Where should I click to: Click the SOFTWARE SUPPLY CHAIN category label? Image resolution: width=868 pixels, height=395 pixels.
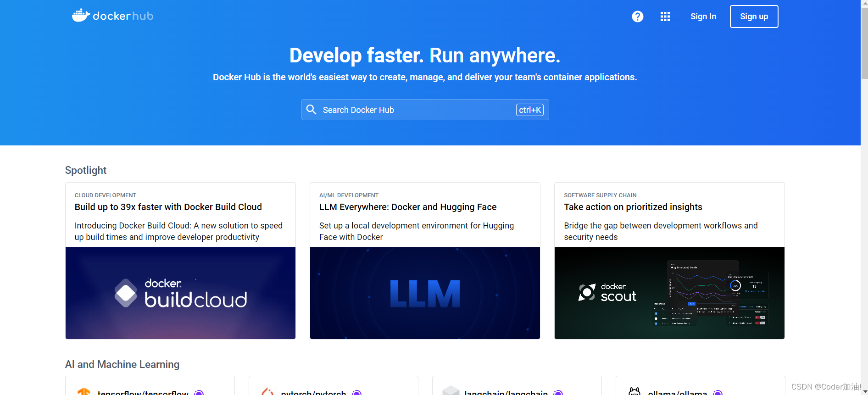click(600, 195)
